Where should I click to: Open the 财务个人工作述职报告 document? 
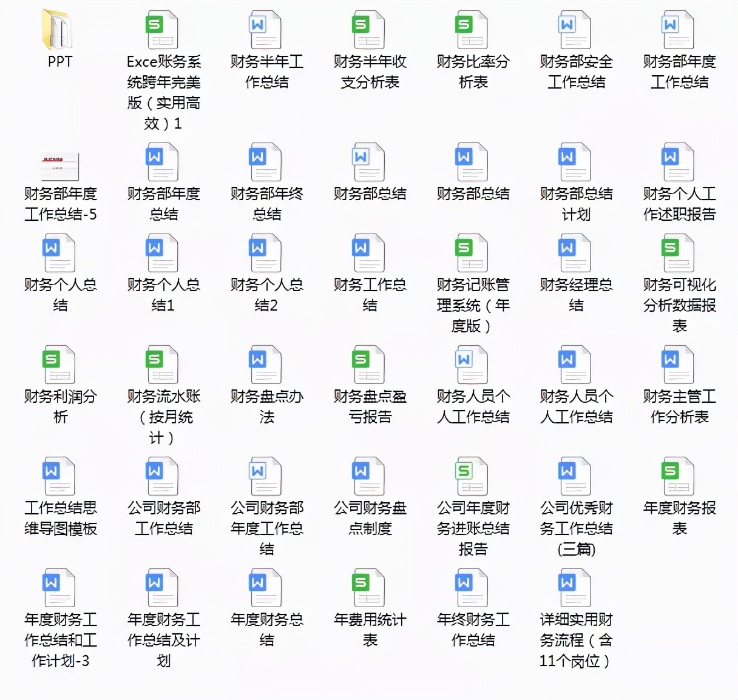point(678,163)
